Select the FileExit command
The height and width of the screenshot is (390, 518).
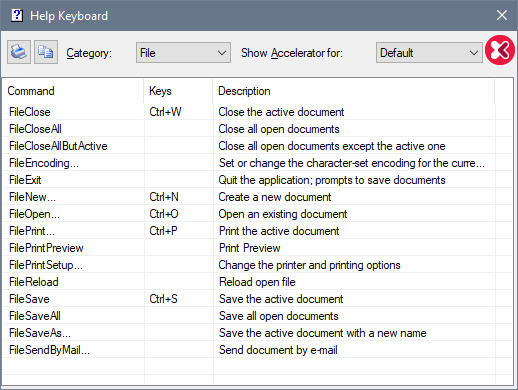coord(25,180)
